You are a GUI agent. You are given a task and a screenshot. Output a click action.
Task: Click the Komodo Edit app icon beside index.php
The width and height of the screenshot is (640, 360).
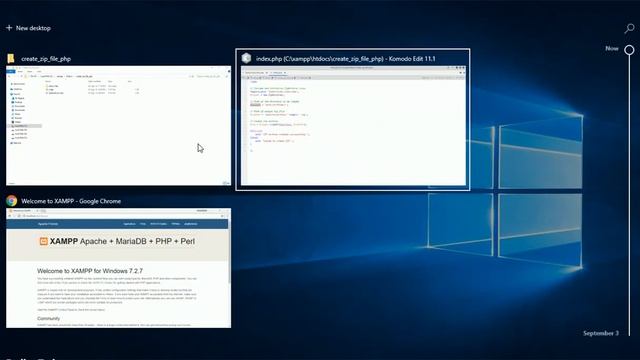[x=246, y=58]
